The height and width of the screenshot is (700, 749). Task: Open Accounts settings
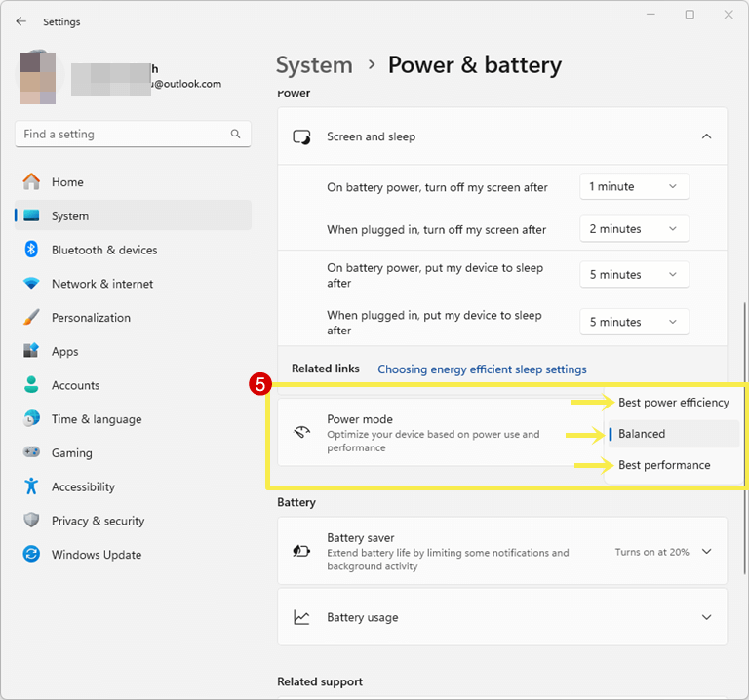(x=133, y=385)
